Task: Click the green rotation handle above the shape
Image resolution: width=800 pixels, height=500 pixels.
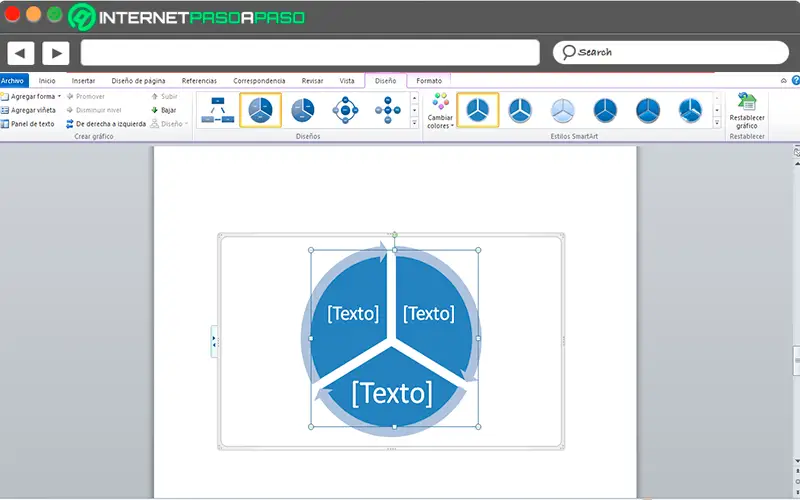Action: [394, 235]
